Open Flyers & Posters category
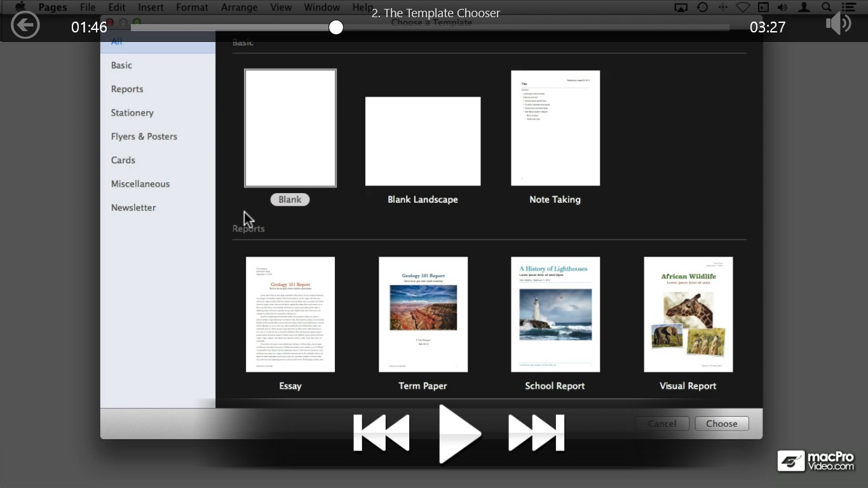 (144, 137)
